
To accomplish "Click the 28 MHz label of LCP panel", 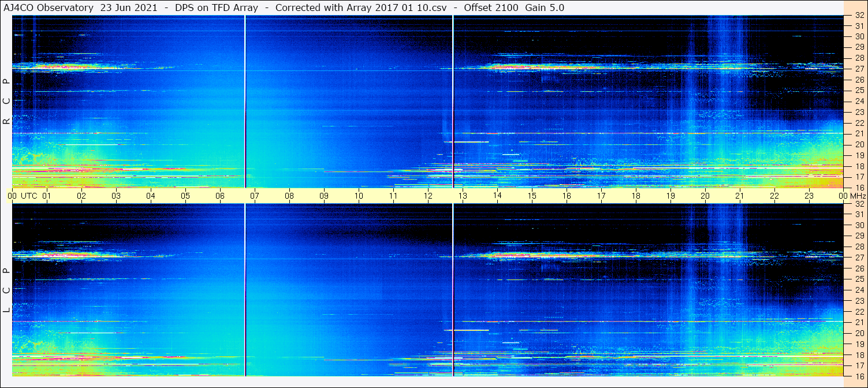I will click(x=859, y=247).
